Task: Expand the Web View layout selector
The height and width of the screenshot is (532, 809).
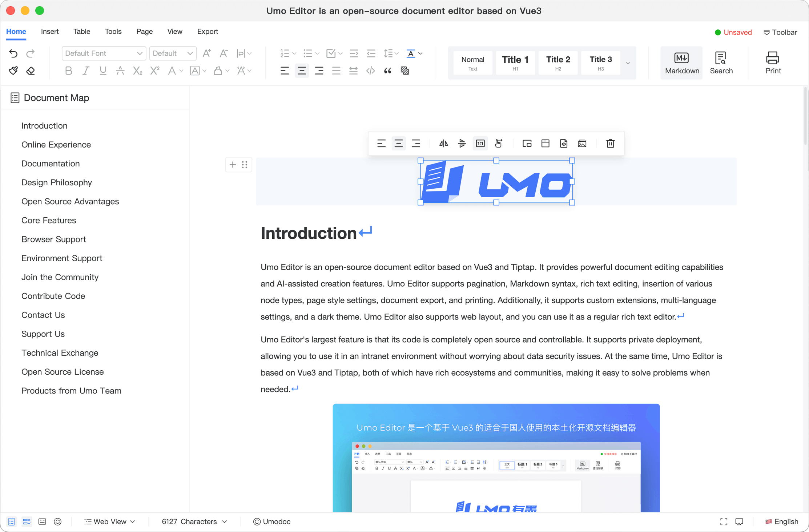Action: 110,521
